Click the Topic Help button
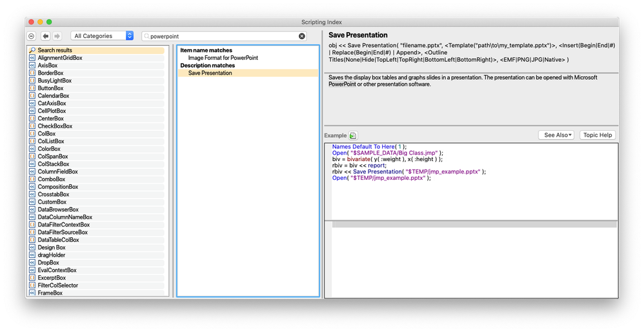The image size is (644, 332). 598,135
